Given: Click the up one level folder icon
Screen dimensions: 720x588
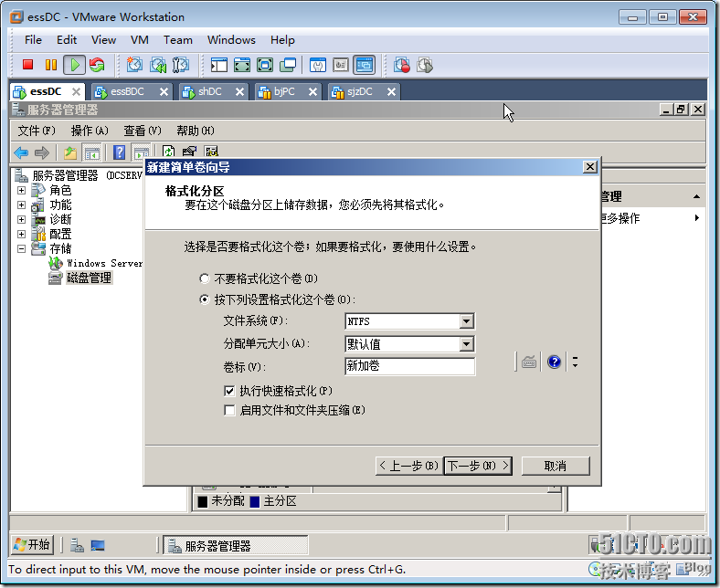Looking at the screenshot, I should pyautogui.click(x=69, y=152).
